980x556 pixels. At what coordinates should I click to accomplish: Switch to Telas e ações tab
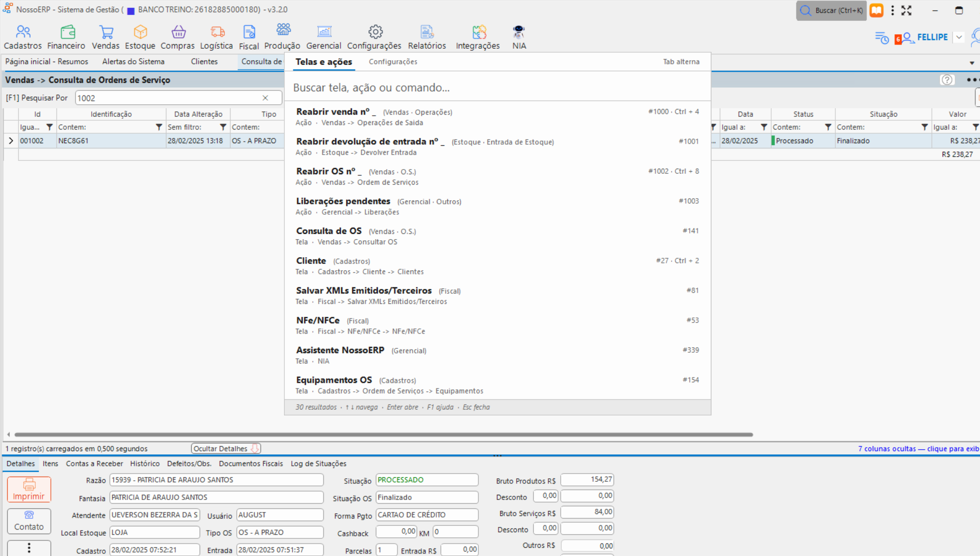[324, 62]
